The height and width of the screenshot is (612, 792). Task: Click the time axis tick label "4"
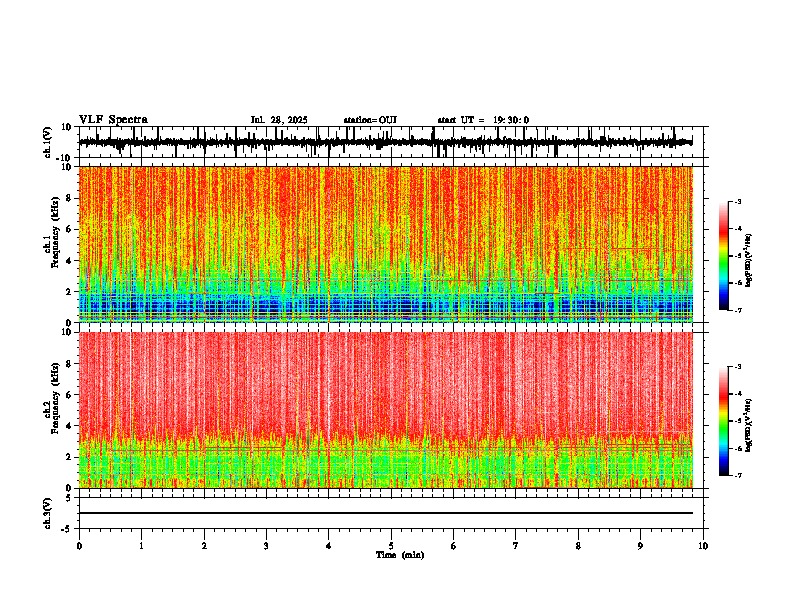(329, 546)
